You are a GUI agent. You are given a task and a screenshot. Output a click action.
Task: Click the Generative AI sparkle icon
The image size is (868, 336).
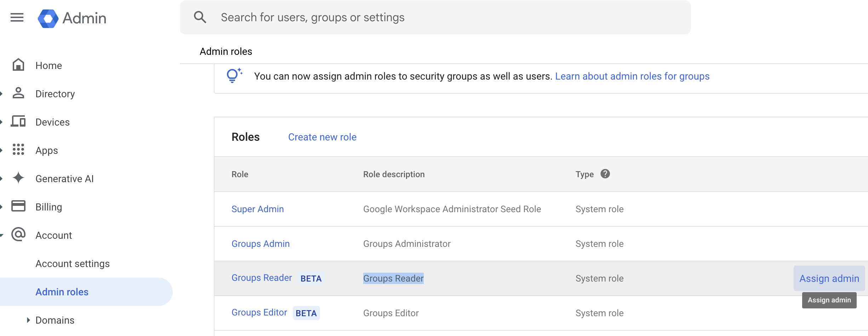coord(18,178)
